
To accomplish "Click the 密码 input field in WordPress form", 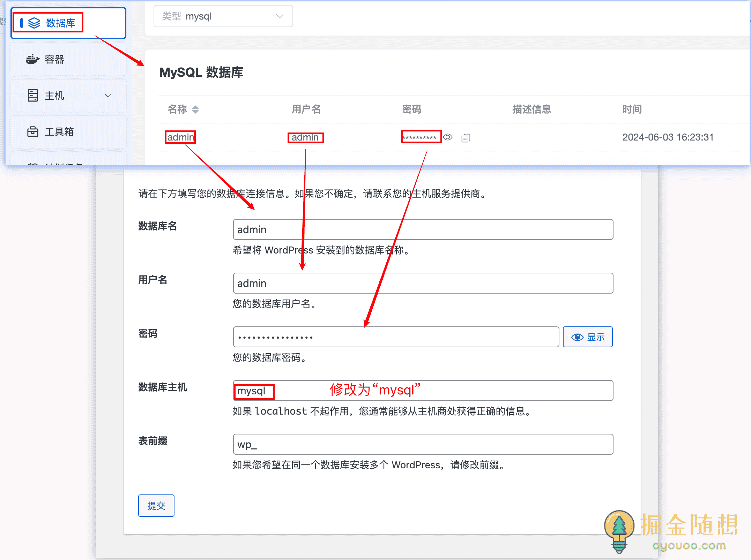I will [396, 337].
